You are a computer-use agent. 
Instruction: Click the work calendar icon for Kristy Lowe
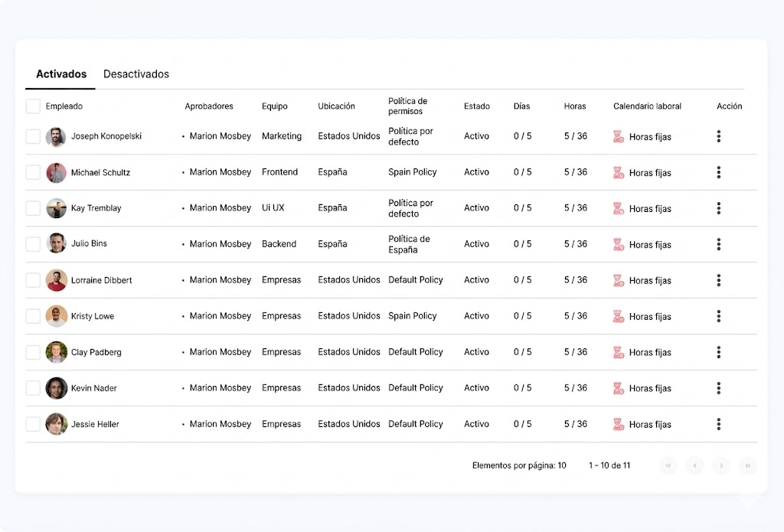point(619,316)
